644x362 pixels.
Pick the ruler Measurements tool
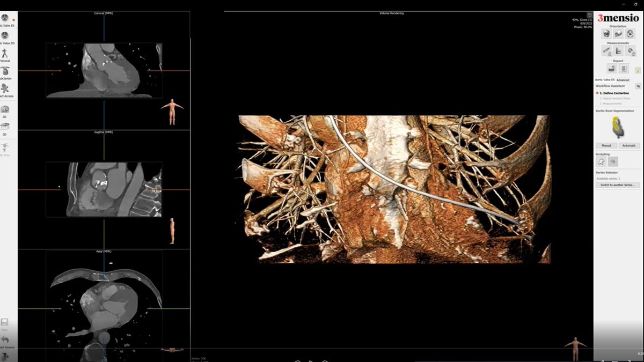point(606,51)
